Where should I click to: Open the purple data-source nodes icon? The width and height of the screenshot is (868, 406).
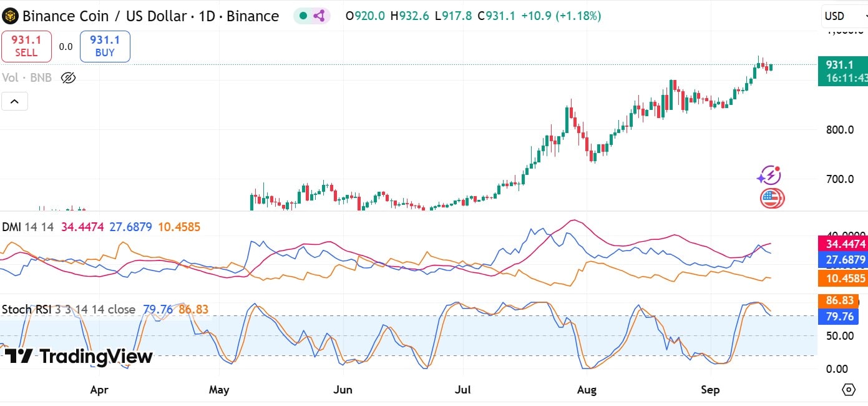click(319, 16)
